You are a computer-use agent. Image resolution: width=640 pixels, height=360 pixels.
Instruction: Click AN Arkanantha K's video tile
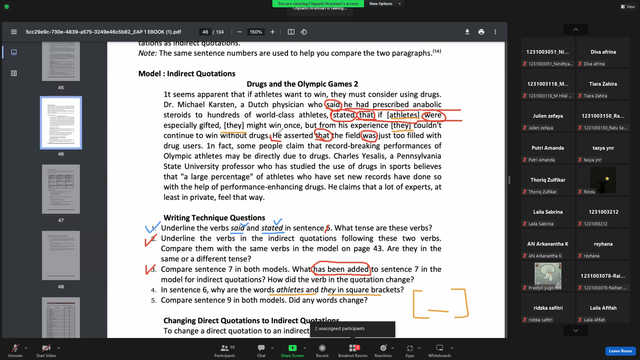(x=548, y=244)
